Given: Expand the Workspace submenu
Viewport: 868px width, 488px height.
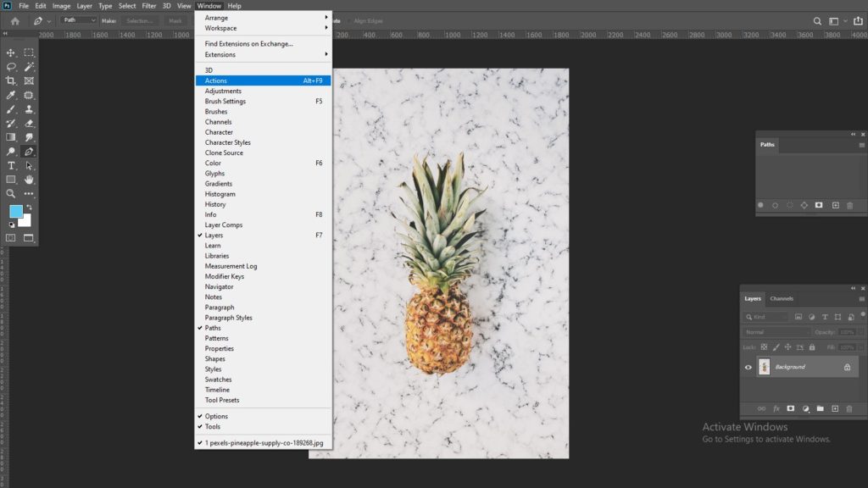Looking at the screenshot, I should click(263, 28).
